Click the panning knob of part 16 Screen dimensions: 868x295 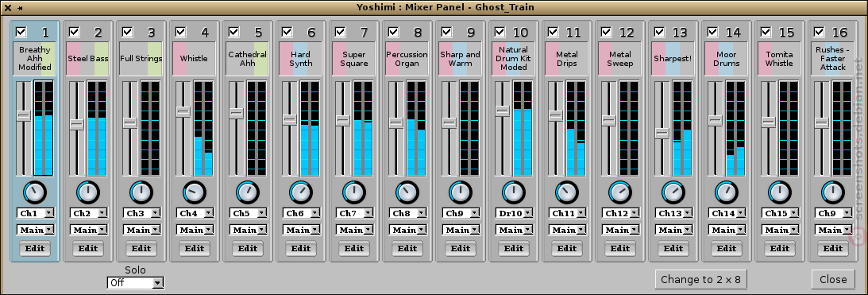pyautogui.click(x=832, y=192)
